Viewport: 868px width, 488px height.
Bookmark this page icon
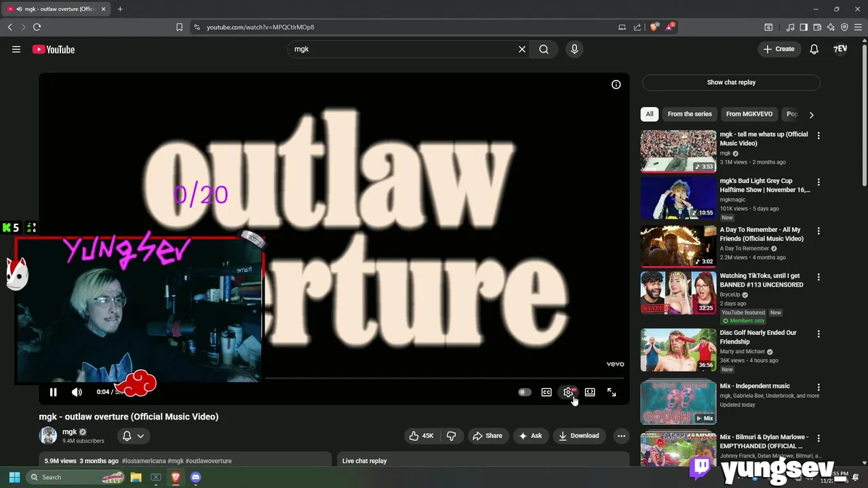click(179, 27)
